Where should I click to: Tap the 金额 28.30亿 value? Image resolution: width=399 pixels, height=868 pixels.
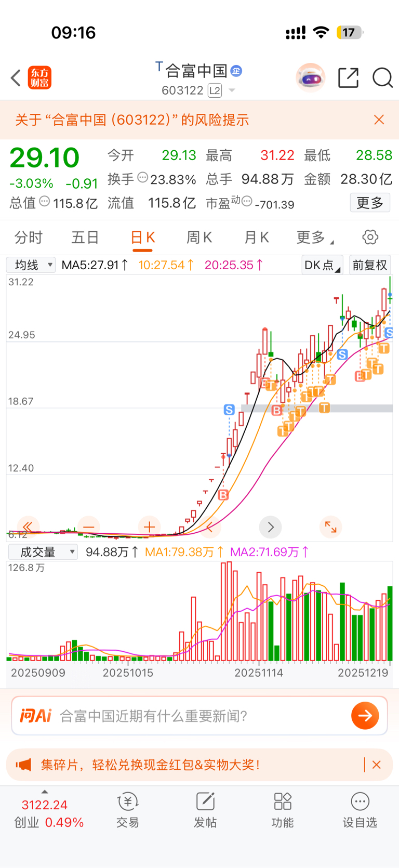pyautogui.click(x=366, y=179)
